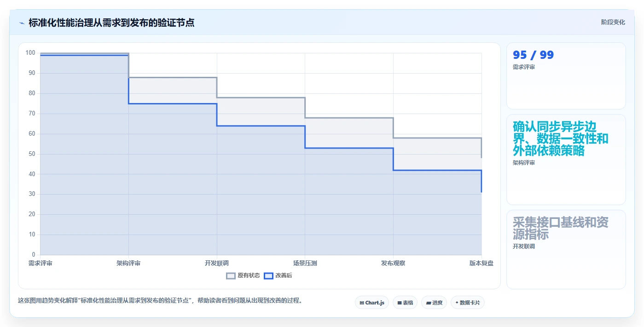644x327 pixels.
Task: Click the 场景压测 x-axis label
Action: 305,263
